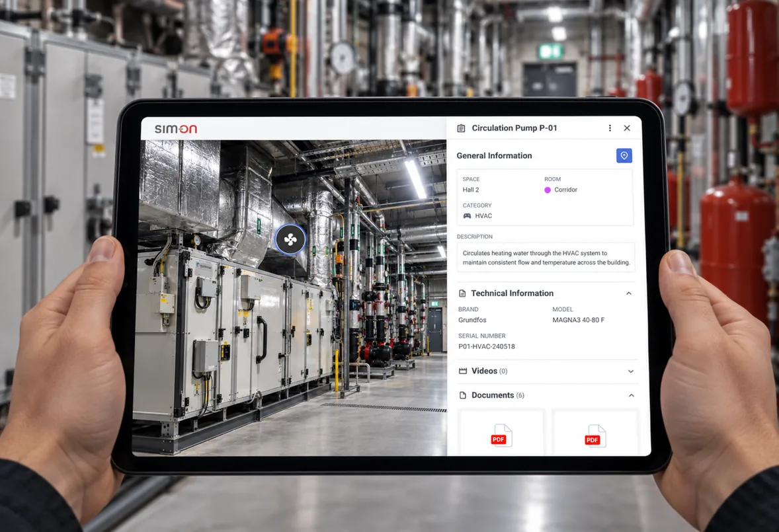The width and height of the screenshot is (779, 532).
Task: Click the serial number 'P01-HVAC-240518'
Action: (486, 346)
